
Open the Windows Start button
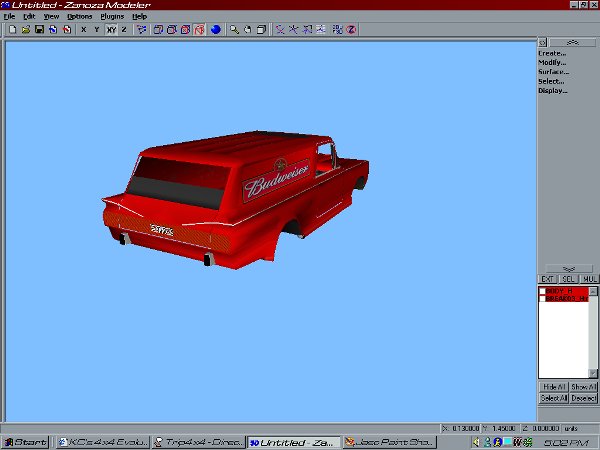25,442
